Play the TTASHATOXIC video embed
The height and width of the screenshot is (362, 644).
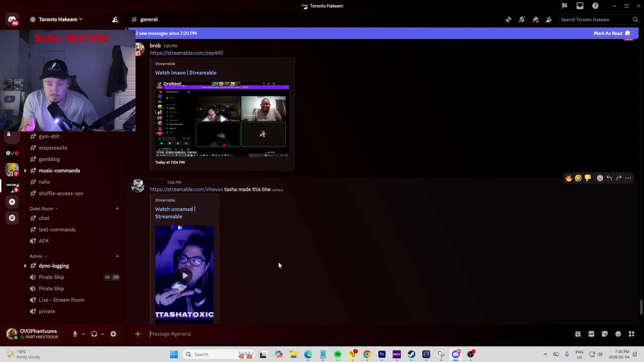[x=184, y=275]
